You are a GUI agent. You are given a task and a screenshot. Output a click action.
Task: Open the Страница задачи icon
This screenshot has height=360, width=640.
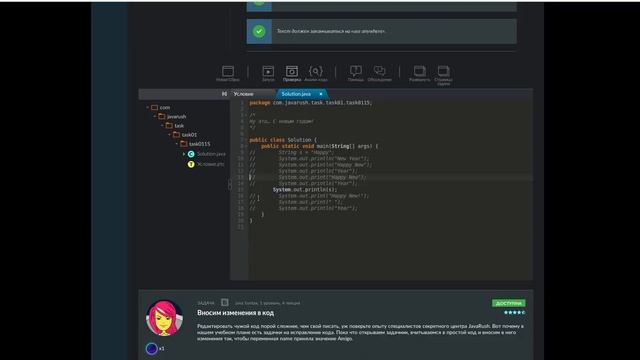click(443, 71)
